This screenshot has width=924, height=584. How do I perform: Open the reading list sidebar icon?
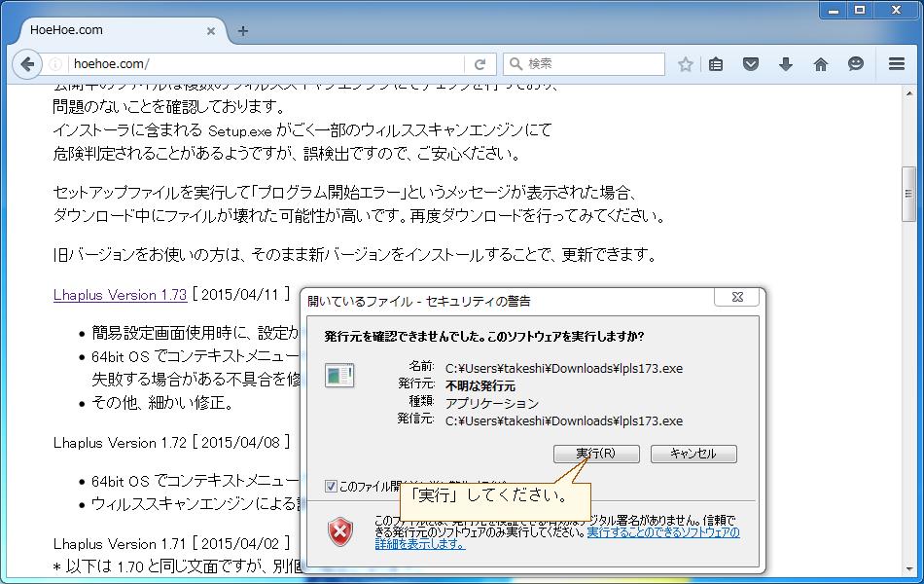[x=715, y=64]
